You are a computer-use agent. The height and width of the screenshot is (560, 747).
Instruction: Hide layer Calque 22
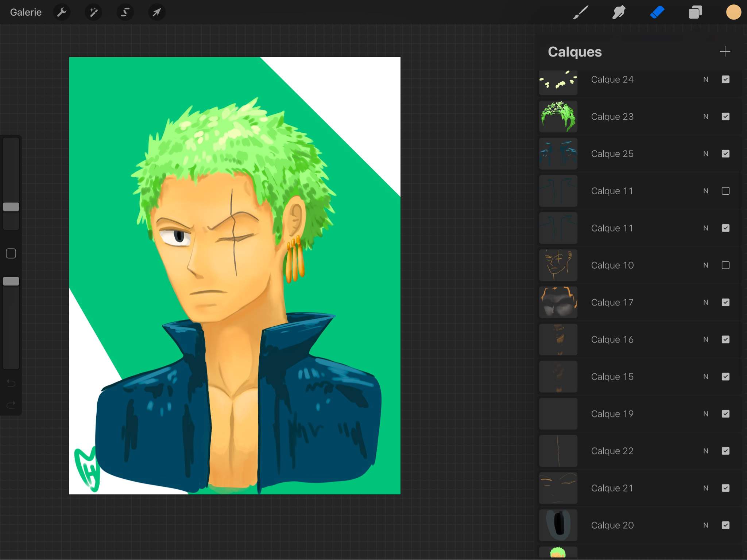coord(725,451)
